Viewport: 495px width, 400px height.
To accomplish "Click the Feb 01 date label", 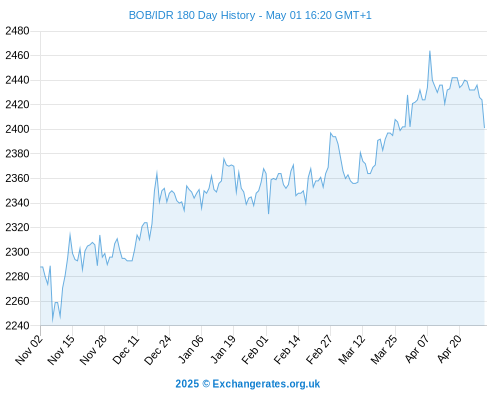I will (255, 349).
